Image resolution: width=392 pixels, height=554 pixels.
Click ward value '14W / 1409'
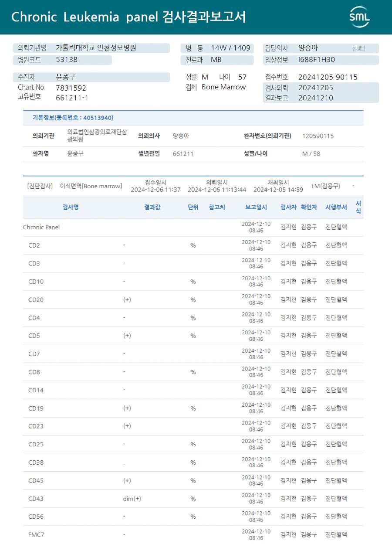click(x=231, y=48)
